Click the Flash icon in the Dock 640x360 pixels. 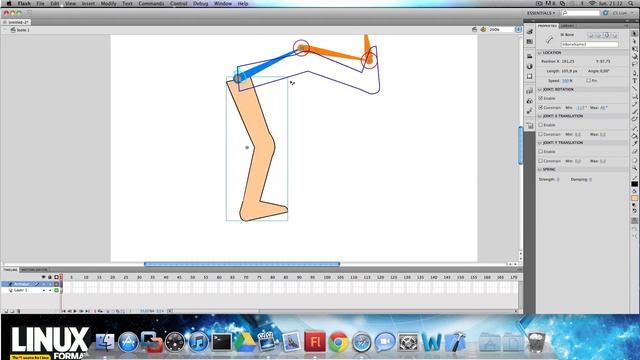(x=315, y=342)
